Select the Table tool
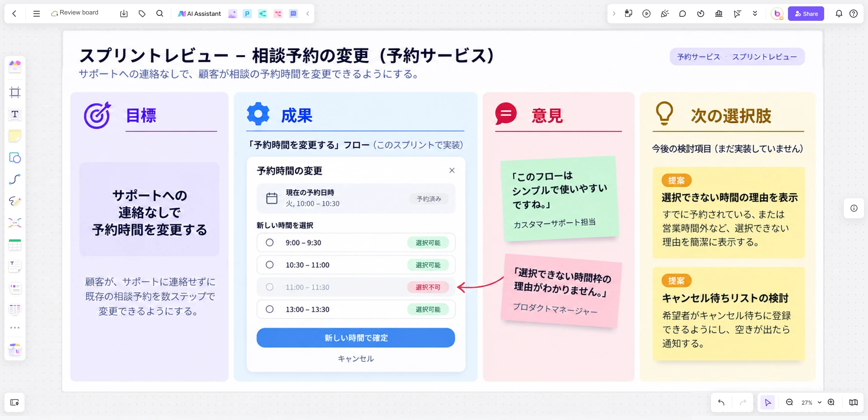 pyautogui.click(x=15, y=245)
